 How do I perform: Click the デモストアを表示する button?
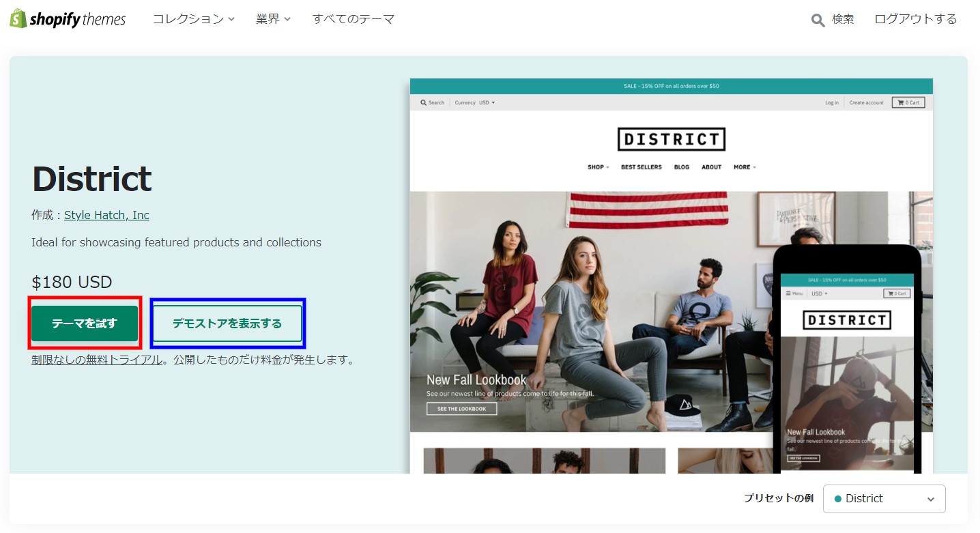click(227, 323)
